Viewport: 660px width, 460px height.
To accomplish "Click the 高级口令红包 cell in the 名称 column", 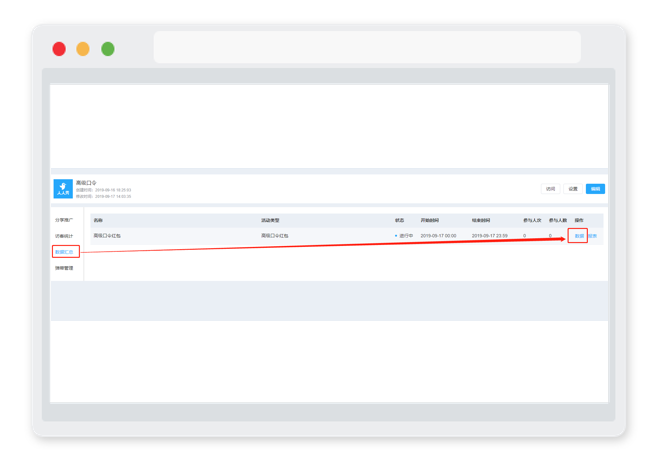I will pyautogui.click(x=107, y=236).
